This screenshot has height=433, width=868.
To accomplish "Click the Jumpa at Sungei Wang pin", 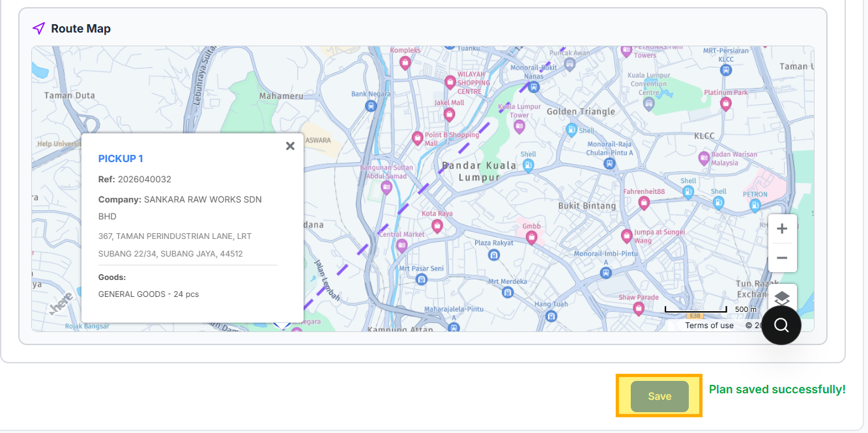I will tap(626, 235).
